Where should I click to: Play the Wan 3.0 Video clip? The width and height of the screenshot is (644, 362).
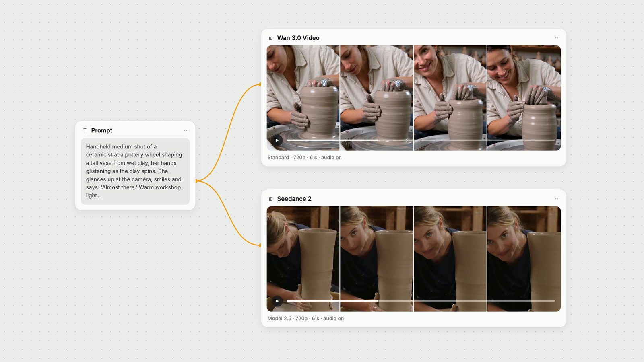pos(277,140)
